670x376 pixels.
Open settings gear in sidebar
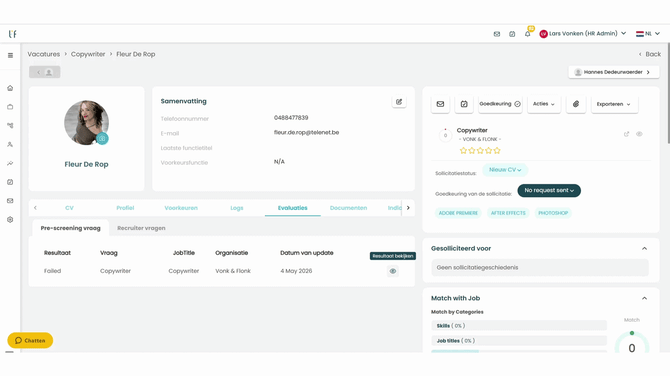(x=10, y=220)
